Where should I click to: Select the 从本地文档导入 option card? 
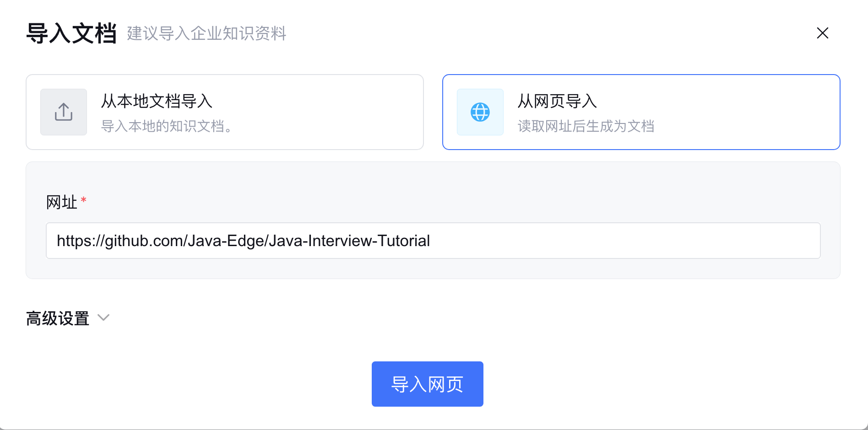[x=224, y=112]
